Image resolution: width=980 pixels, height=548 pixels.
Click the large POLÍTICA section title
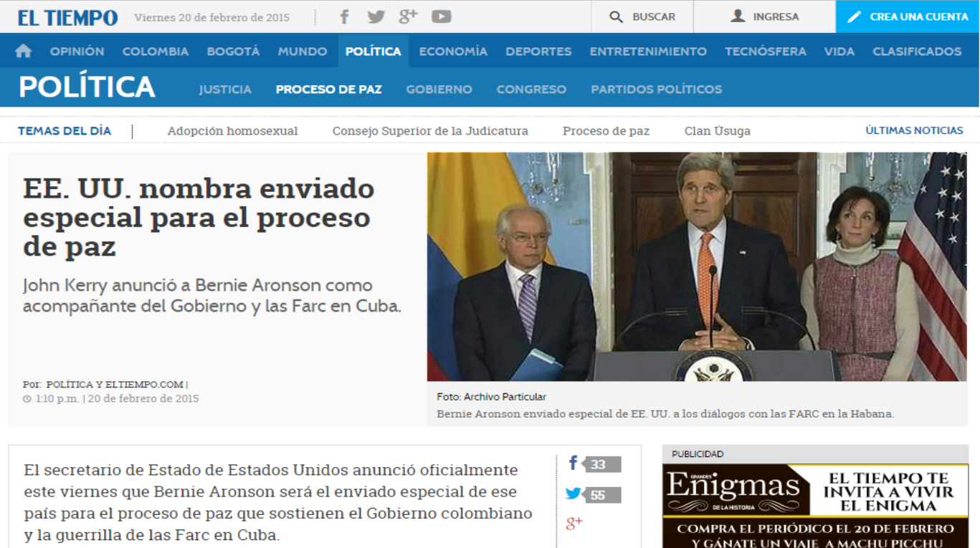[x=87, y=87]
